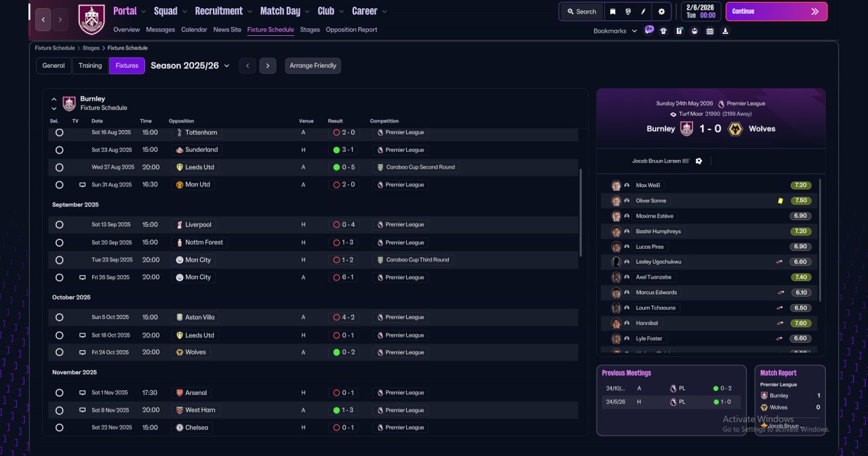Select the radio button for West Ham fixture

click(x=59, y=410)
